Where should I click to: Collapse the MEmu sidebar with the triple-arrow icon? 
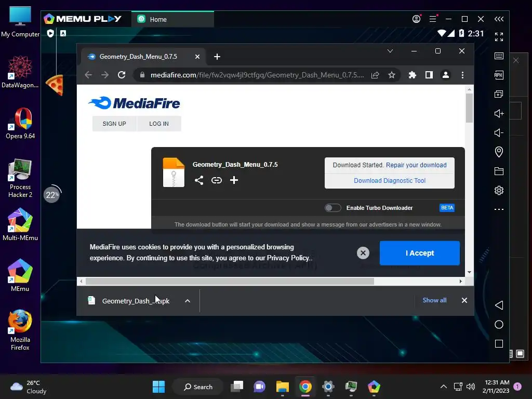499,19
